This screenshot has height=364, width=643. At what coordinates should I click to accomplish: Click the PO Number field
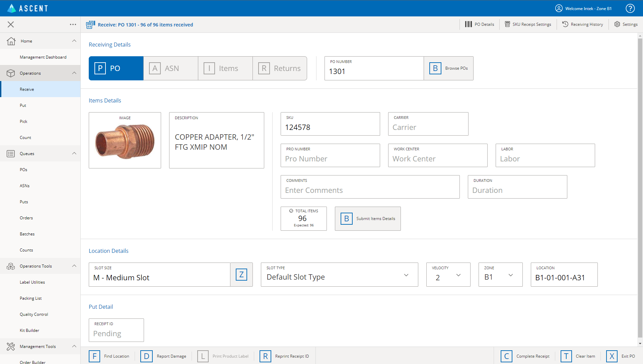[374, 68]
